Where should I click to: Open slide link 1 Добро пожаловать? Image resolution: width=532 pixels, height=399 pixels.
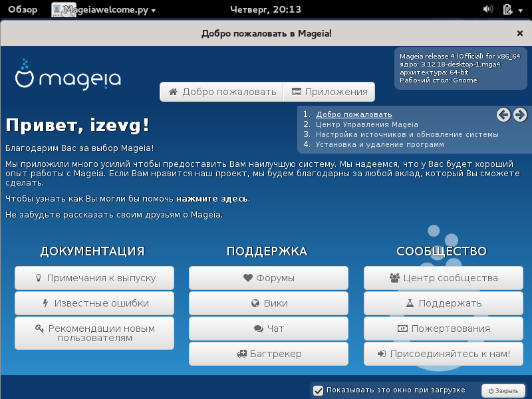[x=354, y=114]
